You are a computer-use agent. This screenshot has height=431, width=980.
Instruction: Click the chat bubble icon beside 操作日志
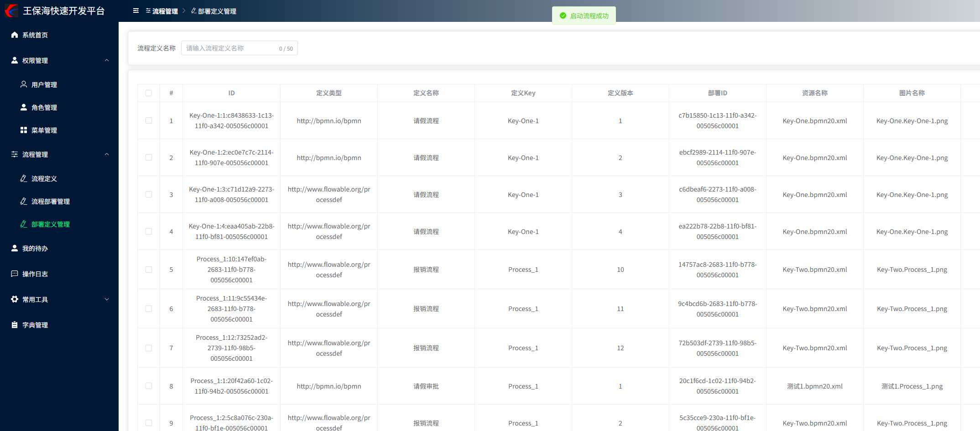coord(15,274)
